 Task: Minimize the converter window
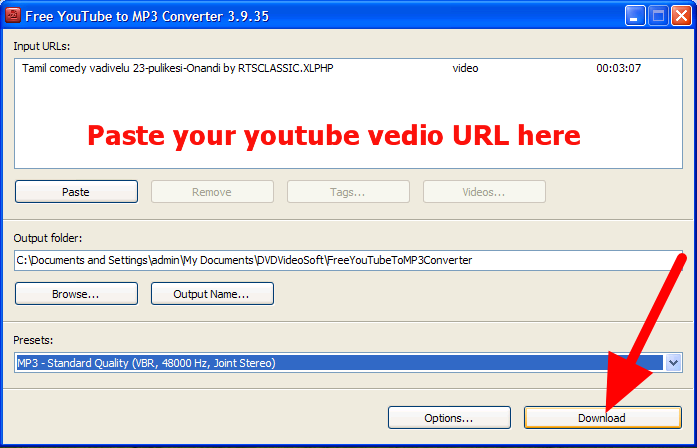(x=634, y=16)
